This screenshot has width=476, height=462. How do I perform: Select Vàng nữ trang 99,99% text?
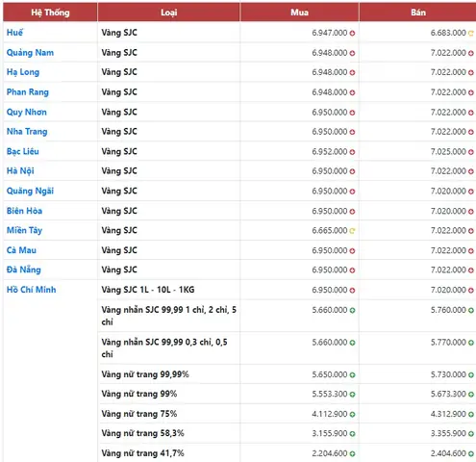[x=145, y=374]
